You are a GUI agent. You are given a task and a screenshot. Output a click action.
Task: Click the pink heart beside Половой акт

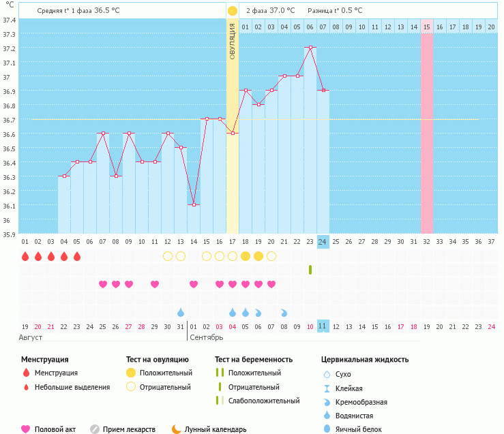point(26,429)
